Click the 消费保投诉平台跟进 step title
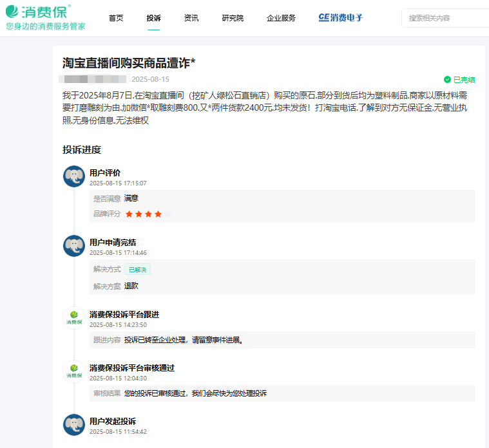 click(124, 314)
